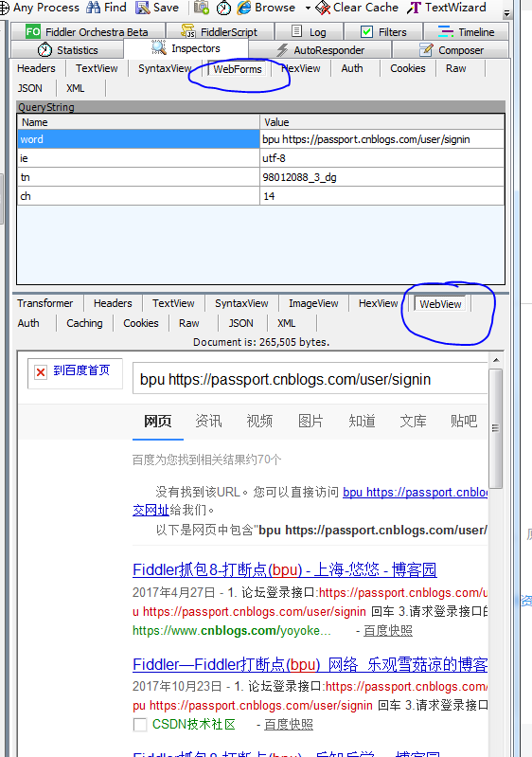Click the Baidu search input field
Screen dimensions: 532x757
point(310,379)
